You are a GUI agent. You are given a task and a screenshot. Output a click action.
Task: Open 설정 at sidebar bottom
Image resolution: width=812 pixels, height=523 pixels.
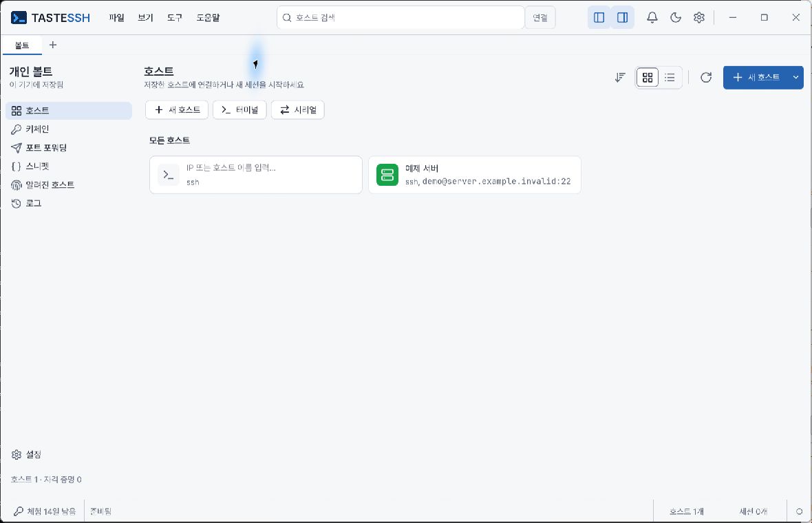pos(69,455)
